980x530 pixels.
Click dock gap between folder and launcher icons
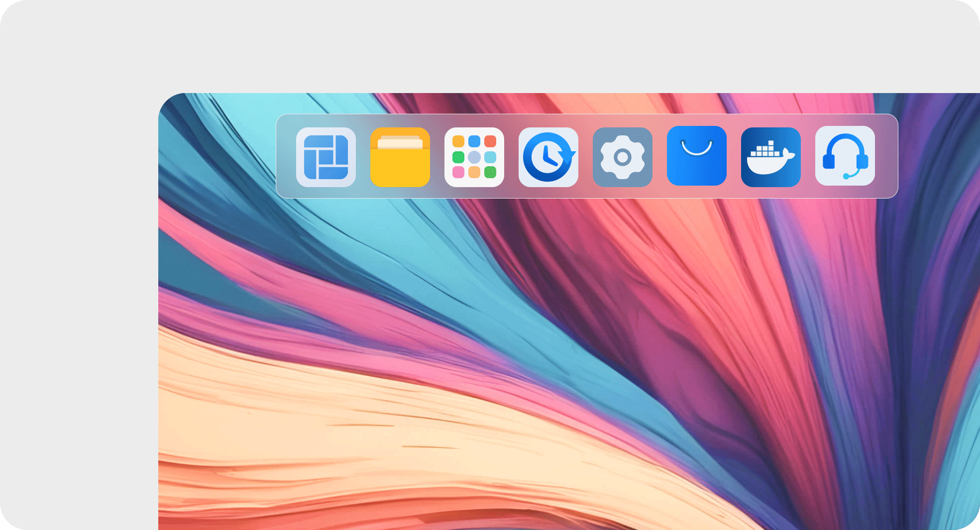(437, 157)
